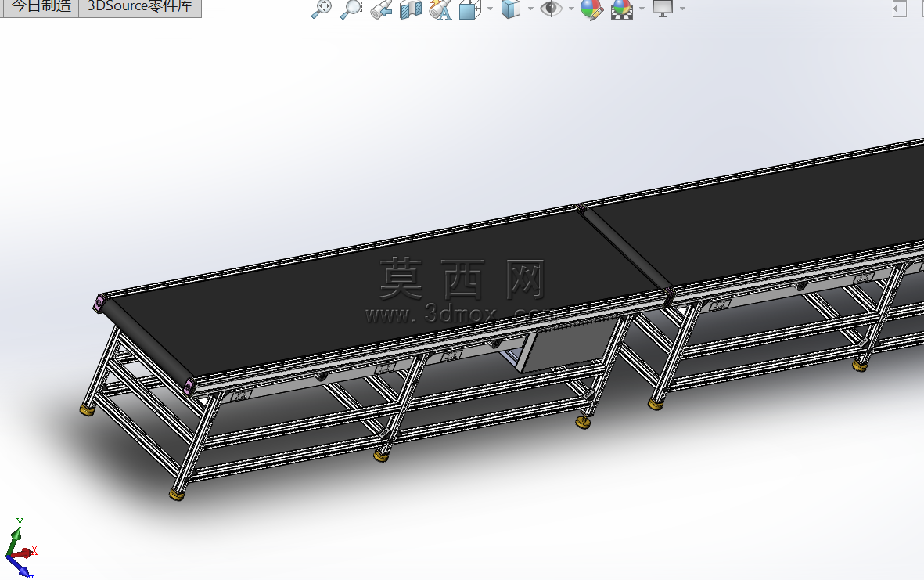Open the 今日制造 tab
This screenshot has height=580, width=924.
[x=41, y=7]
